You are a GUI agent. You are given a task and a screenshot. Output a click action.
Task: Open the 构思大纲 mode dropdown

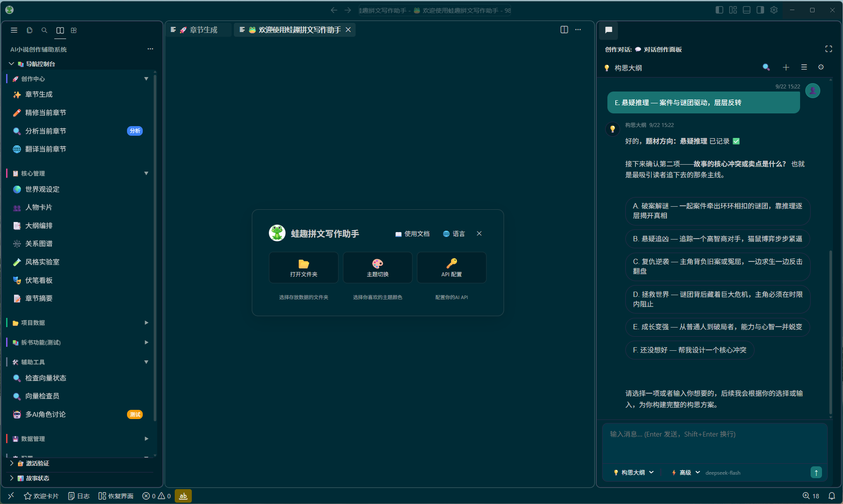[x=634, y=472]
